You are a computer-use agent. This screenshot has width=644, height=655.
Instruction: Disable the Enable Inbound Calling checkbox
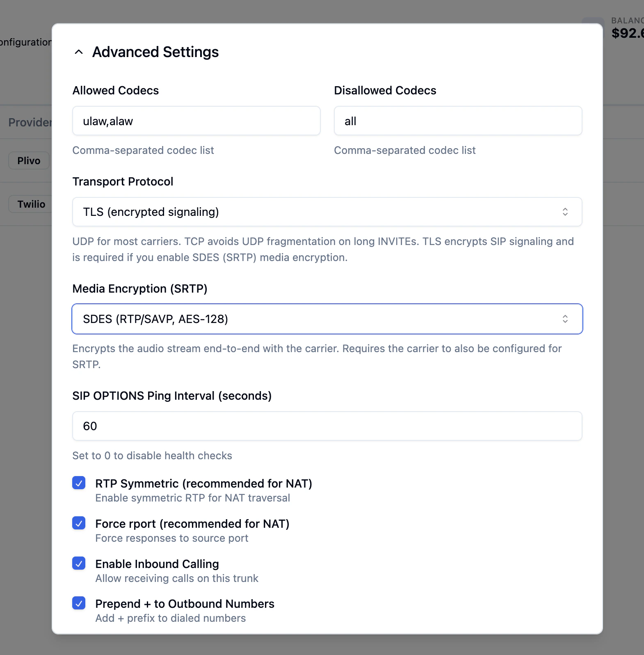click(x=79, y=563)
